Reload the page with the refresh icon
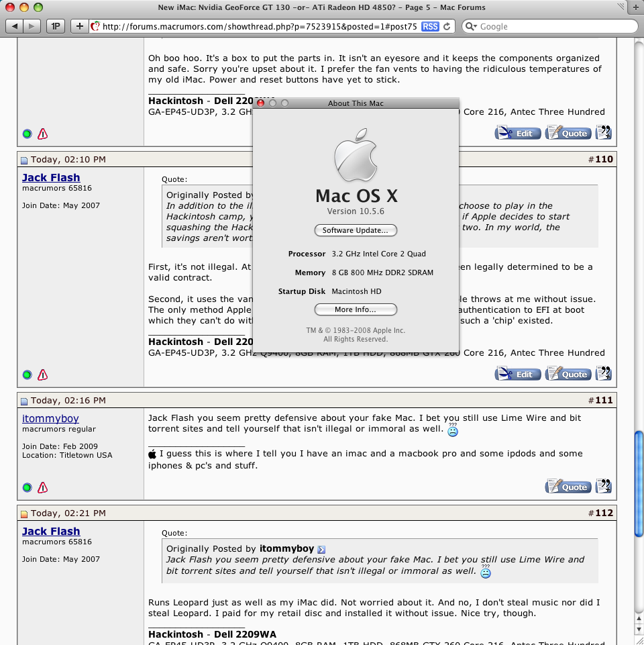 click(x=447, y=26)
